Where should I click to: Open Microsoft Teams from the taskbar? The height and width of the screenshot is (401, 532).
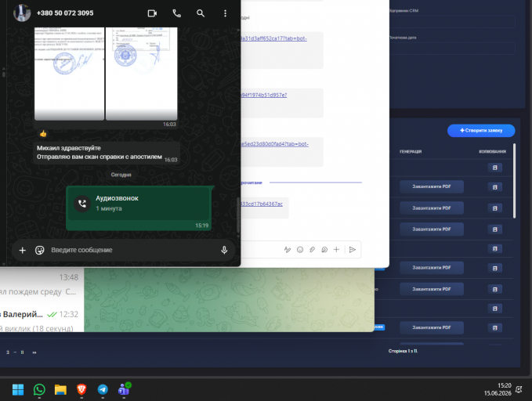click(124, 389)
